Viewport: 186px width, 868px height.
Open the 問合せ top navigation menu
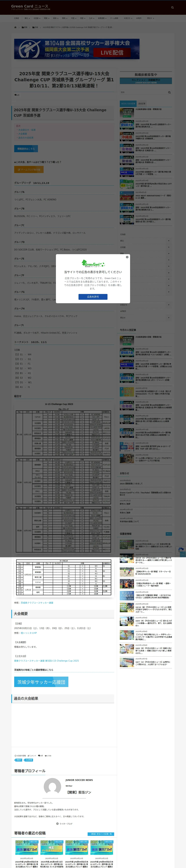click(150, 18)
